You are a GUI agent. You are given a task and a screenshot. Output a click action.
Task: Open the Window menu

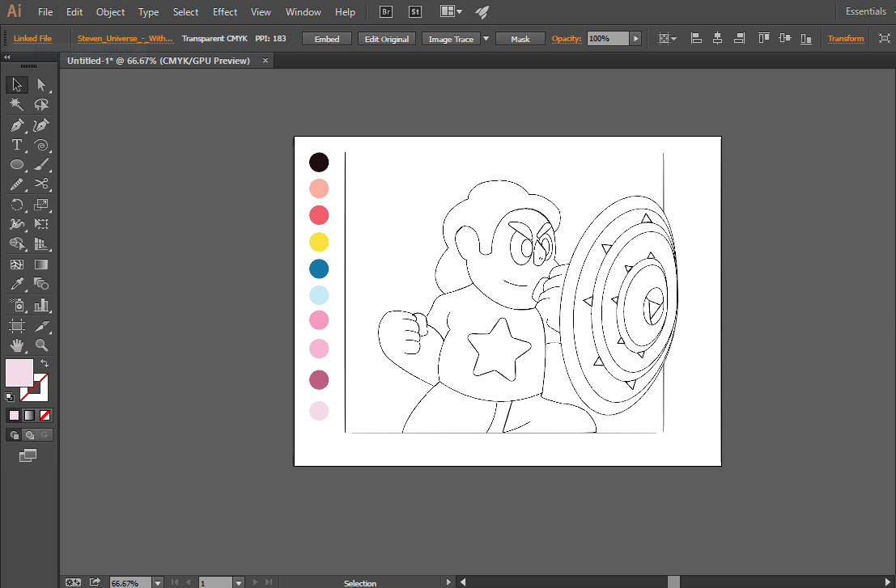tap(303, 12)
